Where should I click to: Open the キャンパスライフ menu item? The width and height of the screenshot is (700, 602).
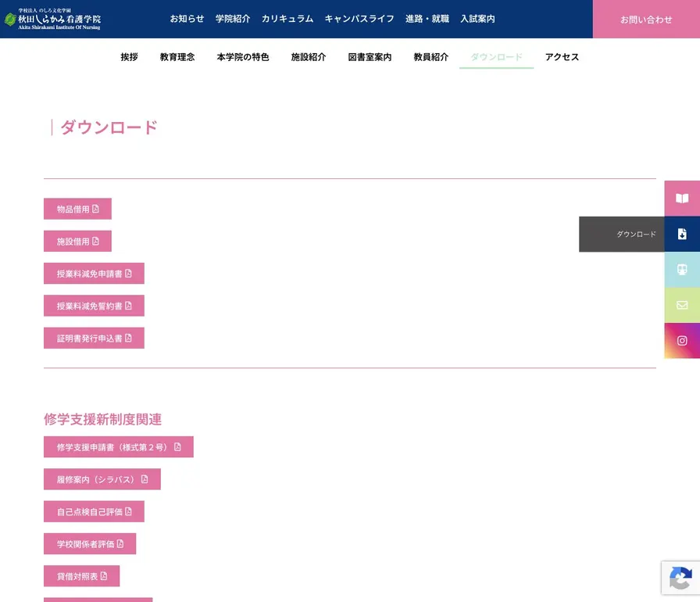[359, 19]
